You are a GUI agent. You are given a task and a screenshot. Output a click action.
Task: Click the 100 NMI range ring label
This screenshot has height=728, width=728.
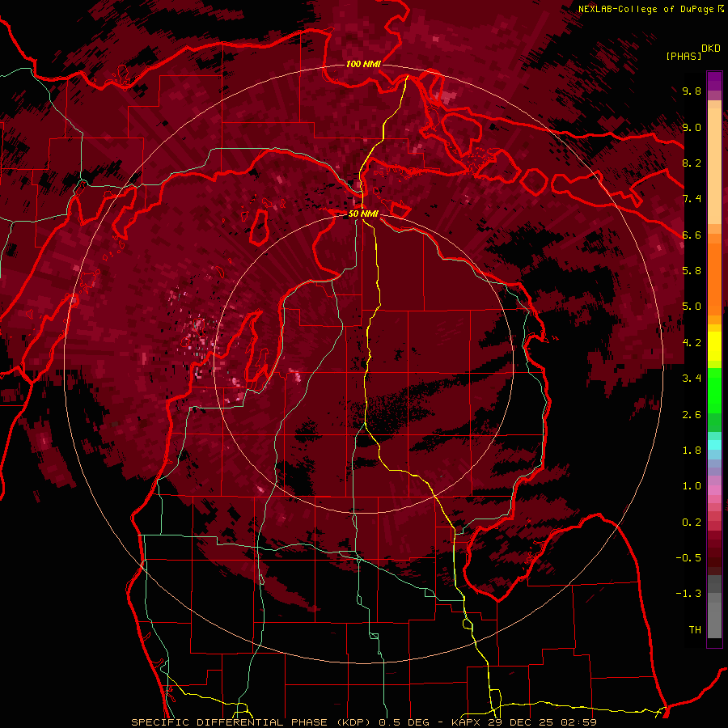(363, 64)
